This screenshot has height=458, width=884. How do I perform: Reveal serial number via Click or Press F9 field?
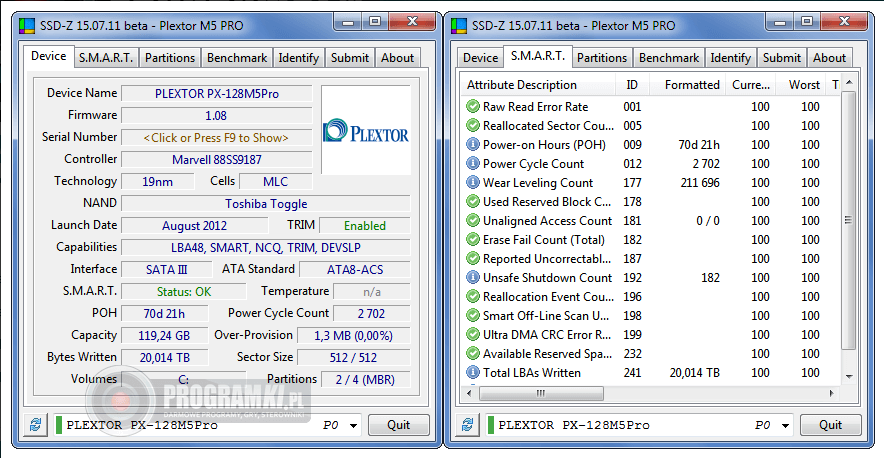216,138
